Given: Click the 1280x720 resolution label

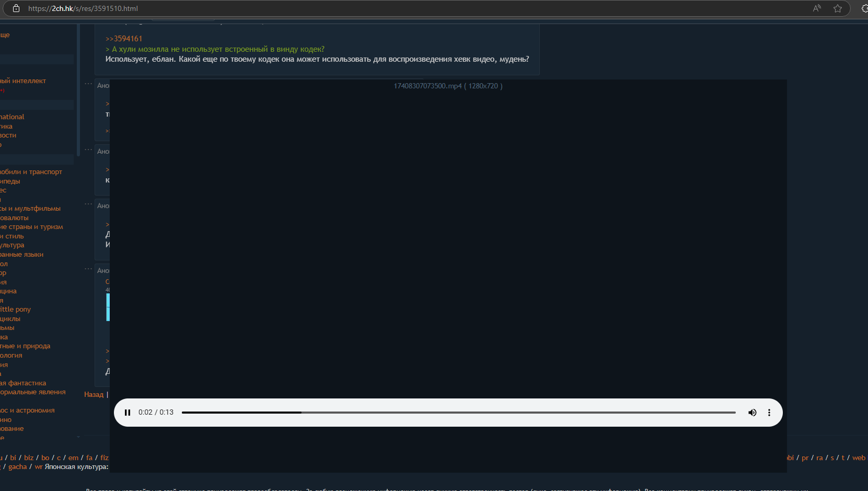Looking at the screenshot, I should tap(483, 86).
